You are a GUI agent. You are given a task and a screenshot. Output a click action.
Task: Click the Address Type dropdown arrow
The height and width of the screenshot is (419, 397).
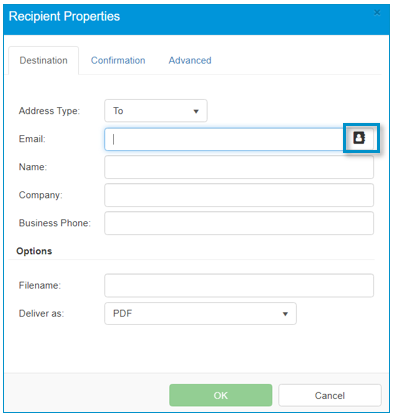click(196, 111)
